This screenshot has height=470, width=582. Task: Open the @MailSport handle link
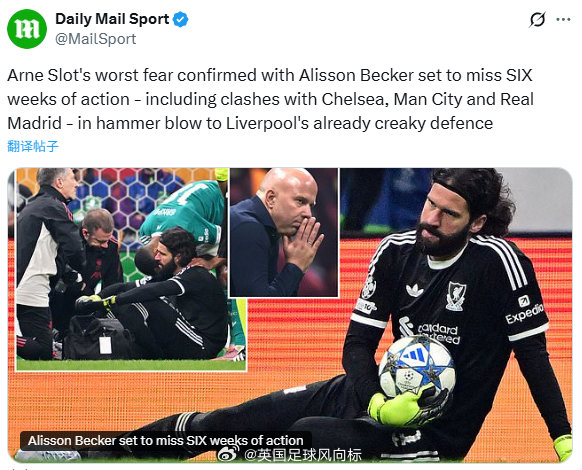(96, 39)
